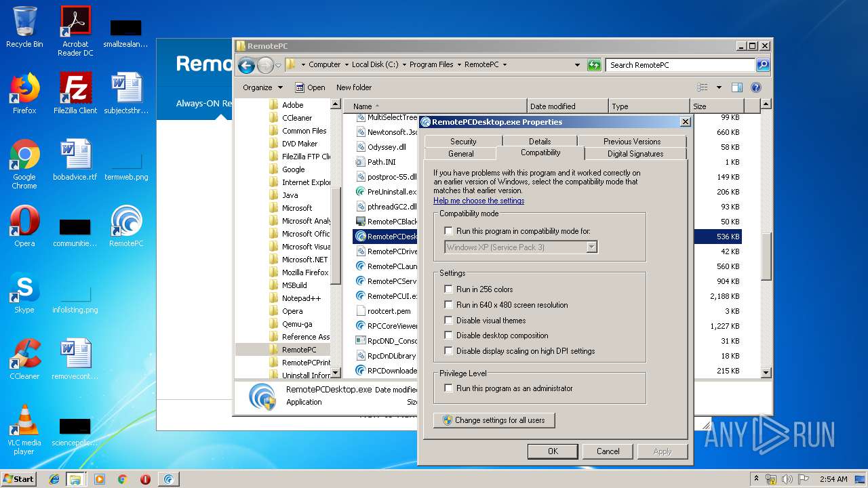The width and height of the screenshot is (868, 488).
Task: Launch Firefox from the desktop
Action: 24,94
